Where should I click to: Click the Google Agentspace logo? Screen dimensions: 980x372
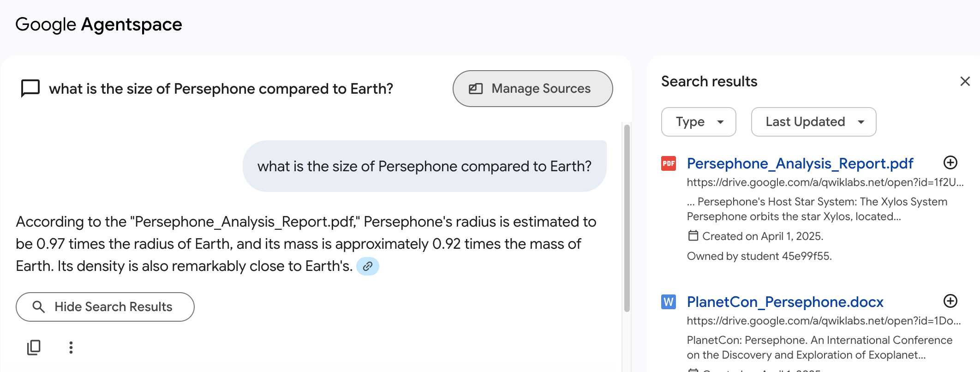pyautogui.click(x=99, y=24)
